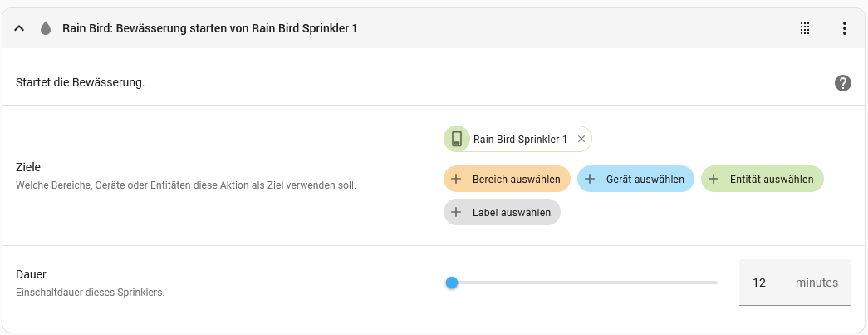
Task: Open help via the question mark icon
Action: click(x=842, y=84)
